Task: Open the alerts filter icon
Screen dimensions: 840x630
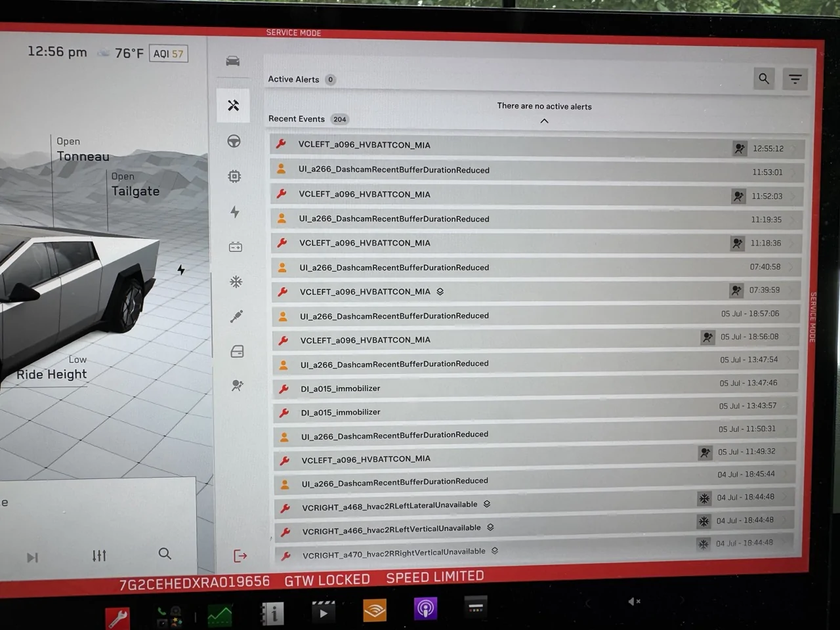Action: pos(795,79)
